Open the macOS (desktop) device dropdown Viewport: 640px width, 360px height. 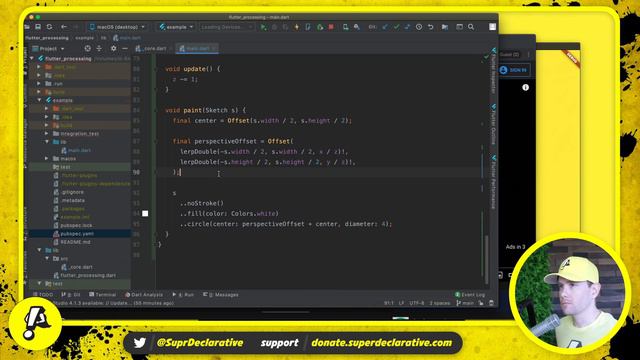[x=118, y=27]
